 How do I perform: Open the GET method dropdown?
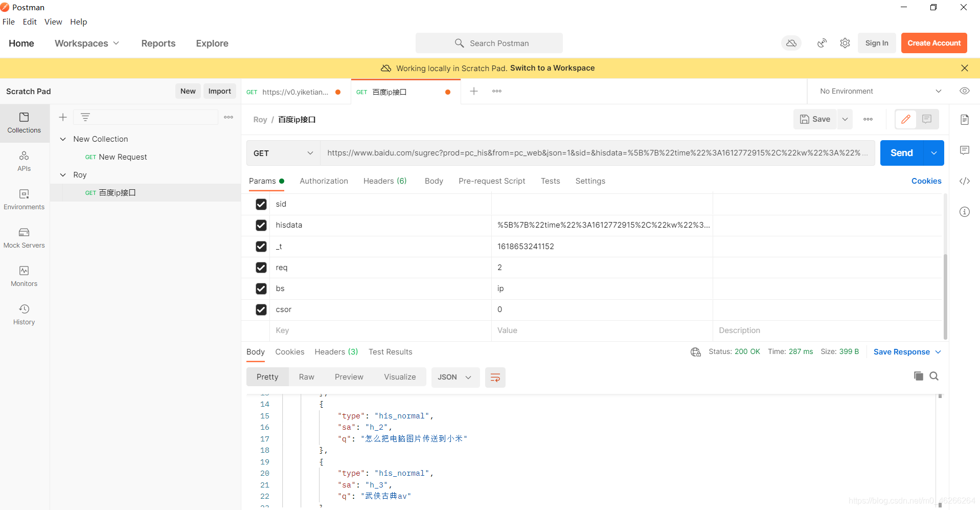pyautogui.click(x=283, y=153)
